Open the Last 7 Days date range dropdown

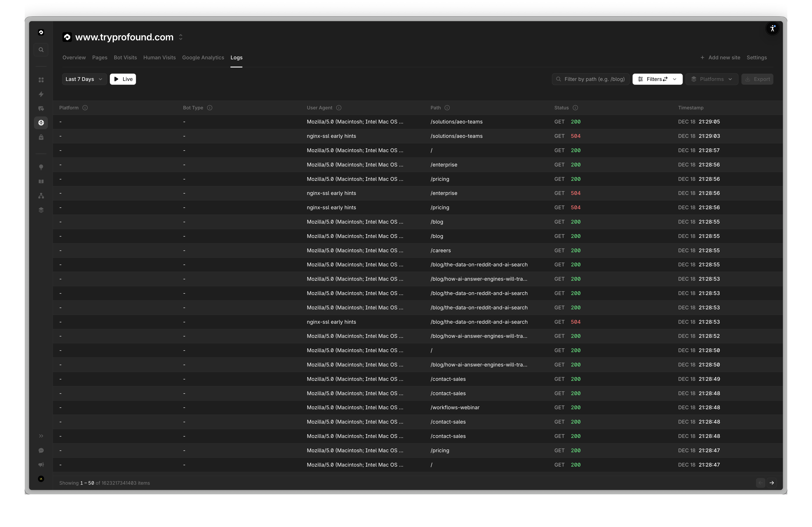pyautogui.click(x=84, y=79)
